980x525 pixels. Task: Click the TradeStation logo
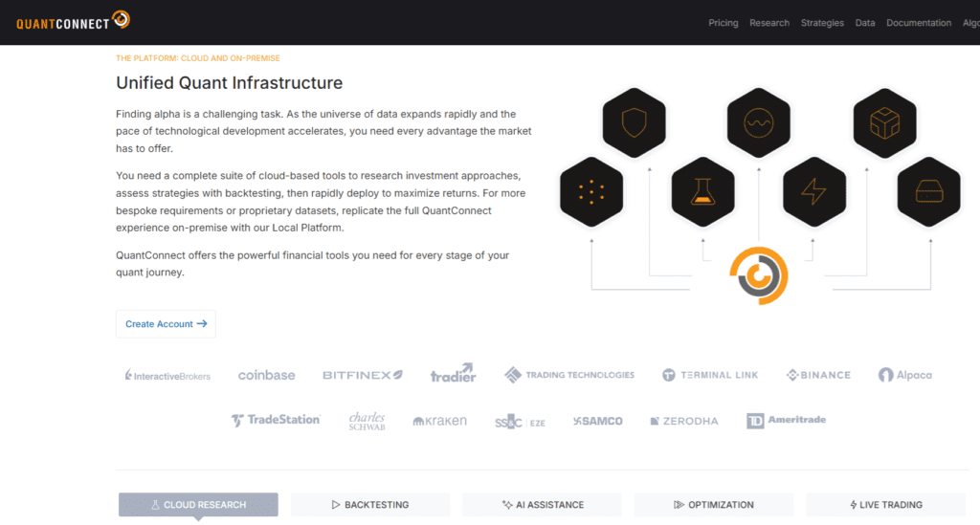[x=276, y=420]
